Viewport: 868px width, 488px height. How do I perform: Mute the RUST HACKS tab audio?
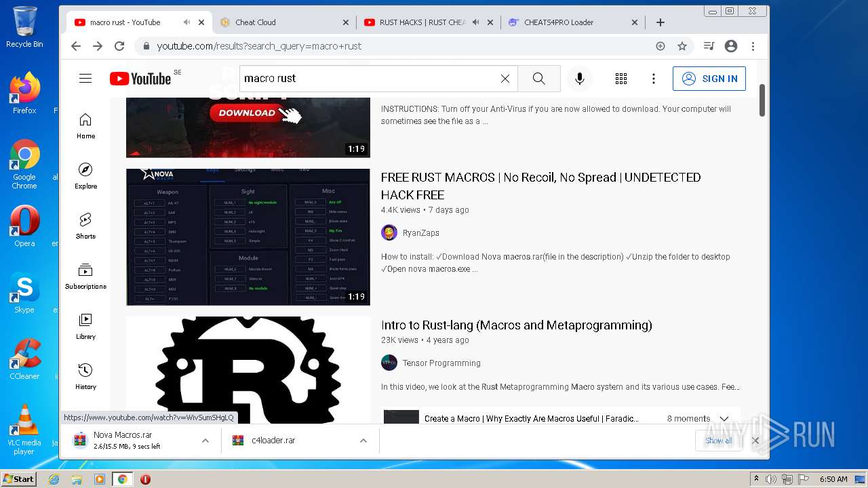point(475,22)
